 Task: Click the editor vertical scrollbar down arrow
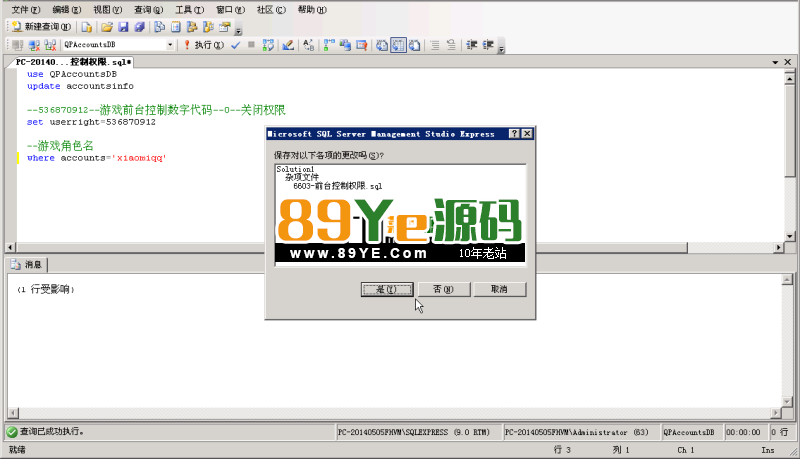[x=789, y=236]
